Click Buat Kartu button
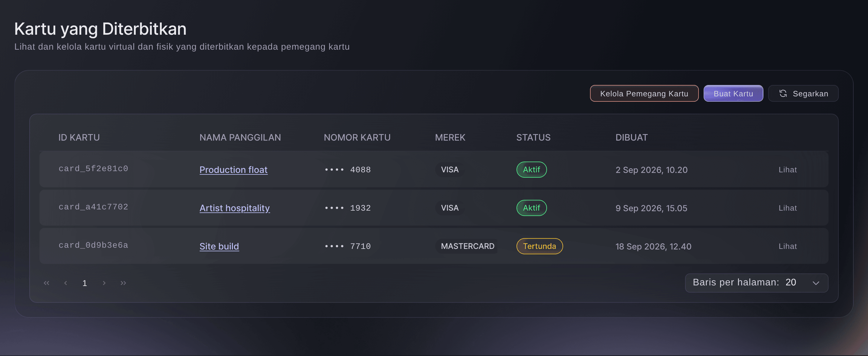 coord(733,93)
